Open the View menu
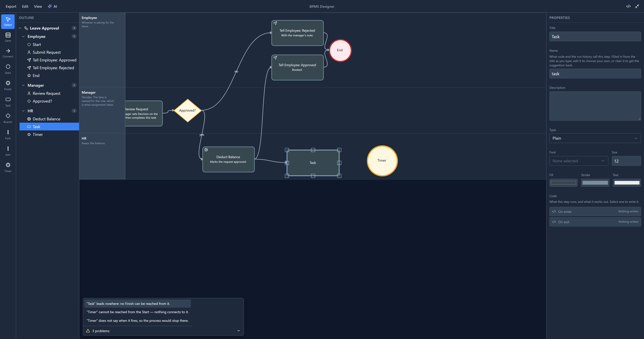 [x=38, y=6]
